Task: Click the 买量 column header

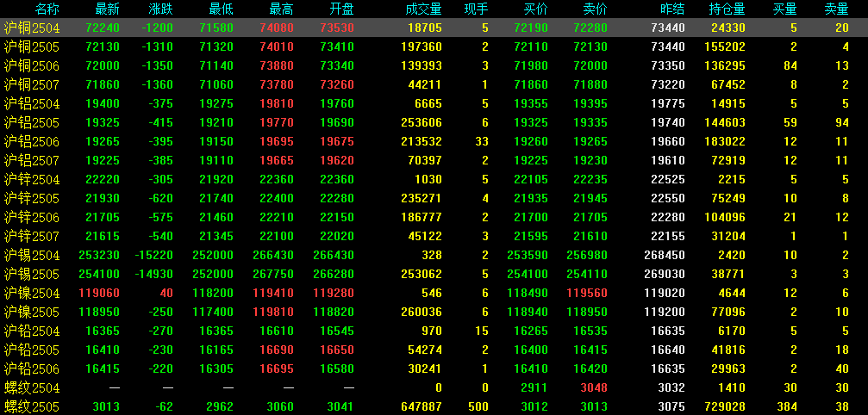Action: coord(785,9)
